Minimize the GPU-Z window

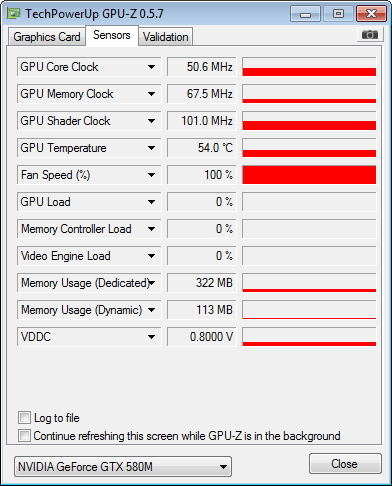point(305,14)
